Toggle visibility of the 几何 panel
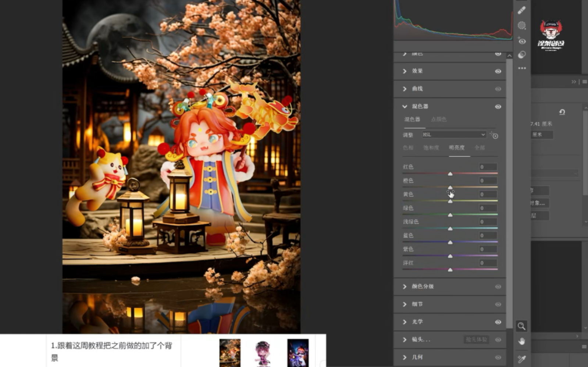 tap(498, 357)
